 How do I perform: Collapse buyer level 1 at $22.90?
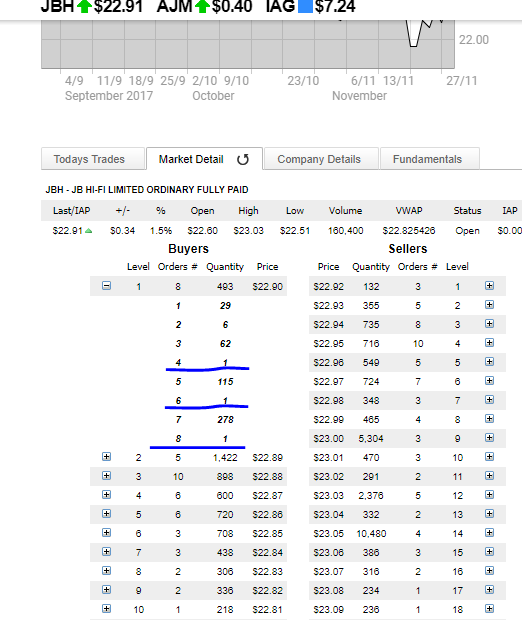106,285
